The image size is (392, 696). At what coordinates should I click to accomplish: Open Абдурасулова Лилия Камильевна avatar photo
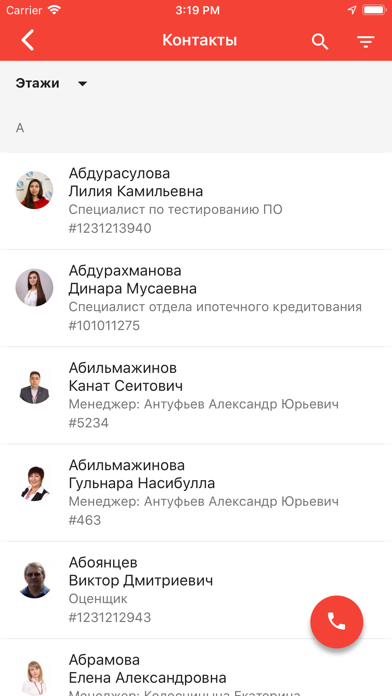click(x=34, y=190)
